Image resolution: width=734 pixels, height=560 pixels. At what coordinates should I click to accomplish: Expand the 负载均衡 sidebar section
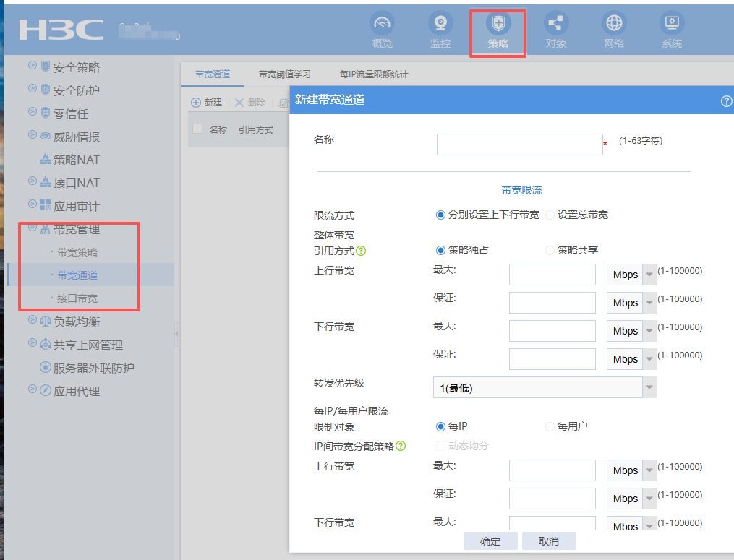[33, 321]
